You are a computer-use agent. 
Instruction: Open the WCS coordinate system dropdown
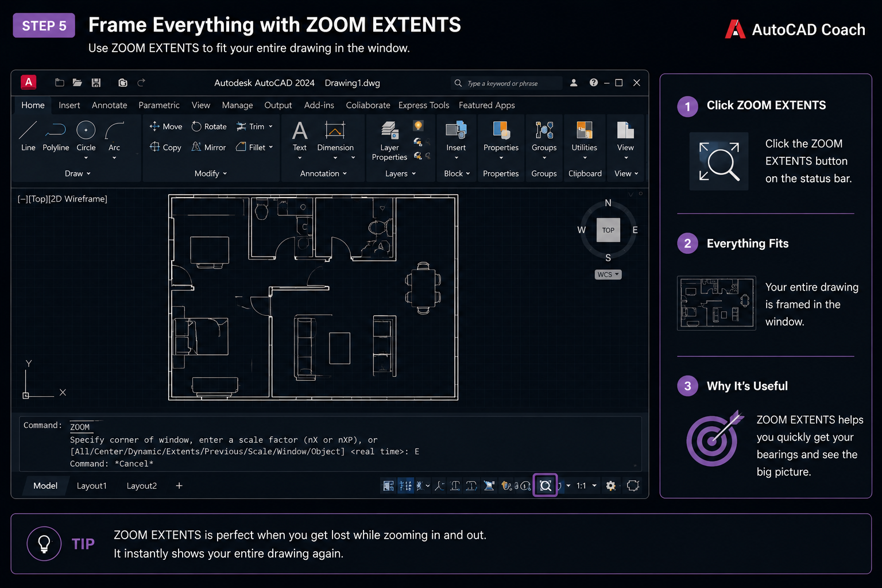point(608,274)
